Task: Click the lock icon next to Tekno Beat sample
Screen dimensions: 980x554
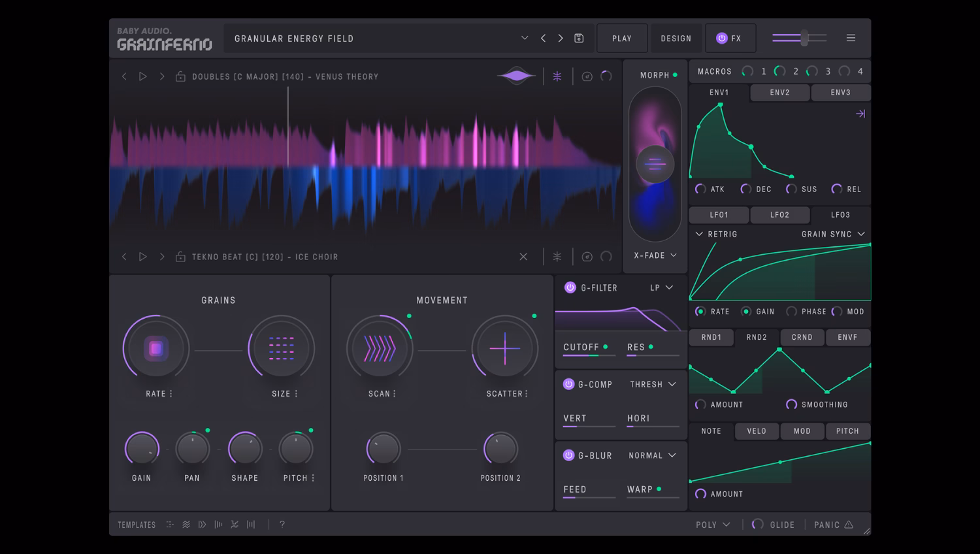Action: [180, 256]
